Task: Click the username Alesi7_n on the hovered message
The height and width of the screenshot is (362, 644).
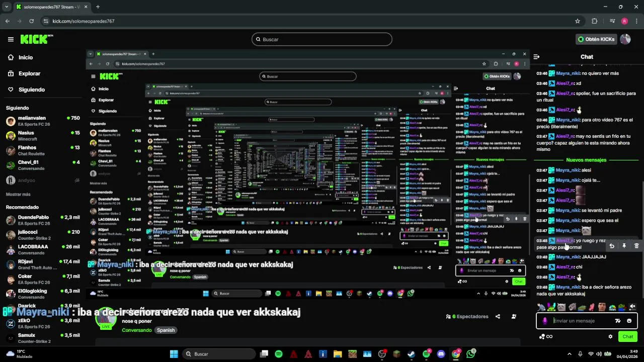Action: (x=565, y=241)
